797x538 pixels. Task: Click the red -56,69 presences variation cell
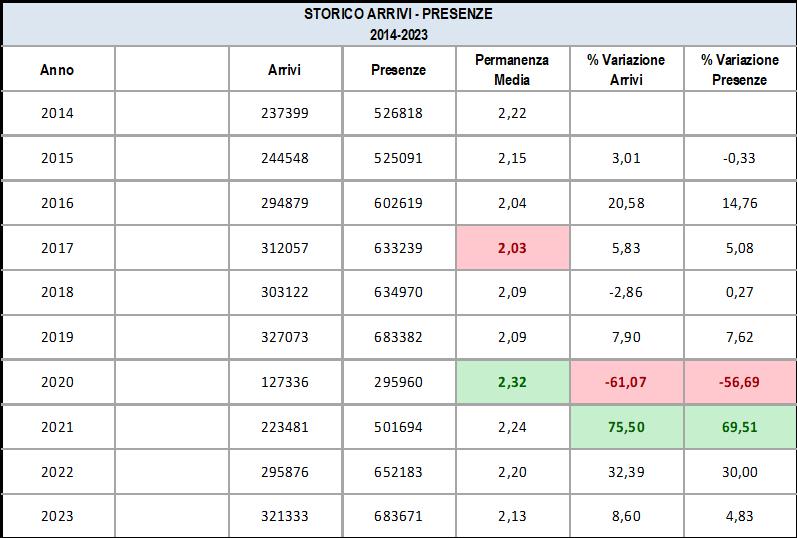pos(740,382)
